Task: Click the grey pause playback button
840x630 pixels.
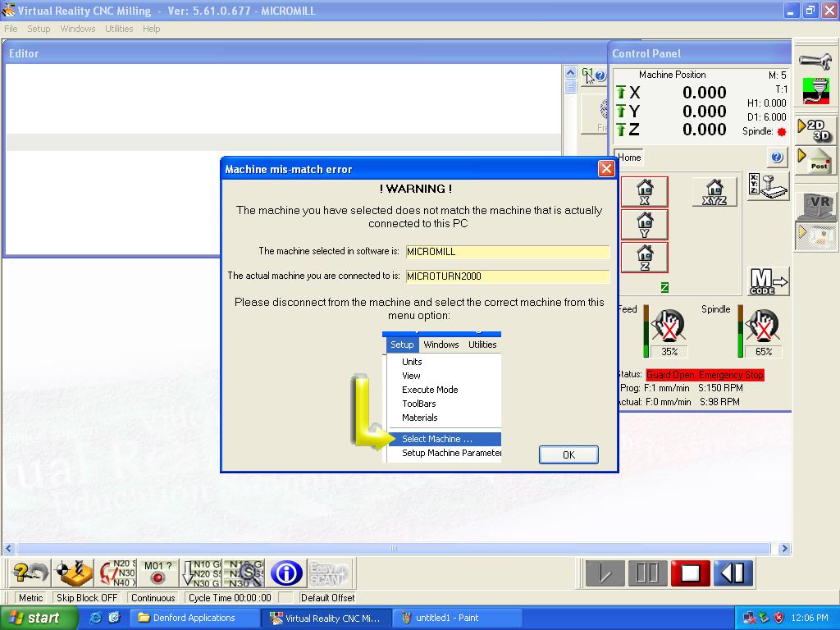Action: [647, 573]
